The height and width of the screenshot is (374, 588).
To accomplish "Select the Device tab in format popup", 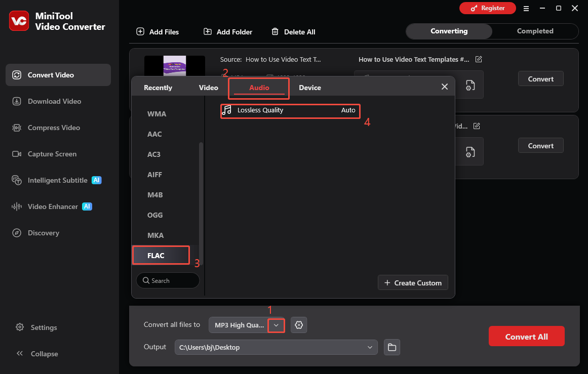I will (x=310, y=88).
